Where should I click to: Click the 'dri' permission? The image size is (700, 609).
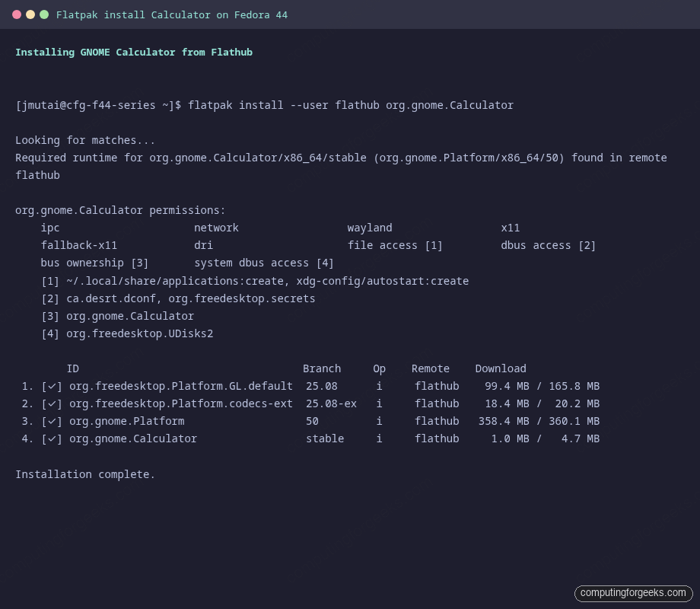pos(204,245)
